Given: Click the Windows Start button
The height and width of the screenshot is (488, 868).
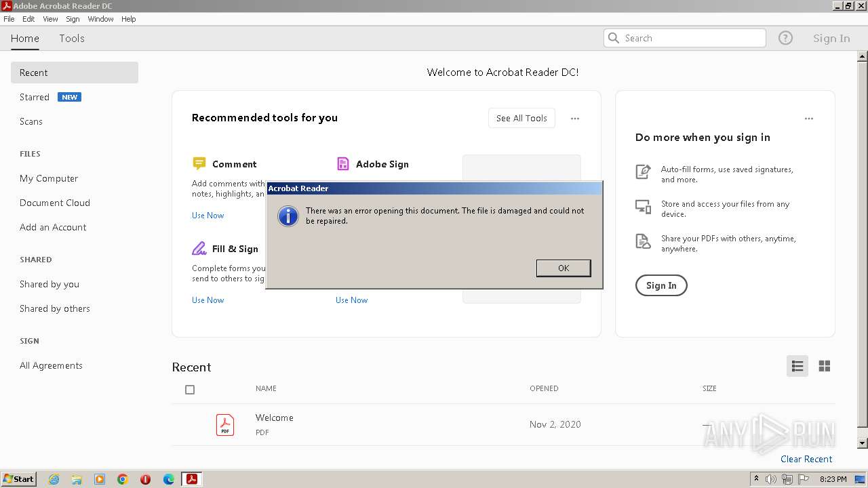Looking at the screenshot, I should (18, 479).
